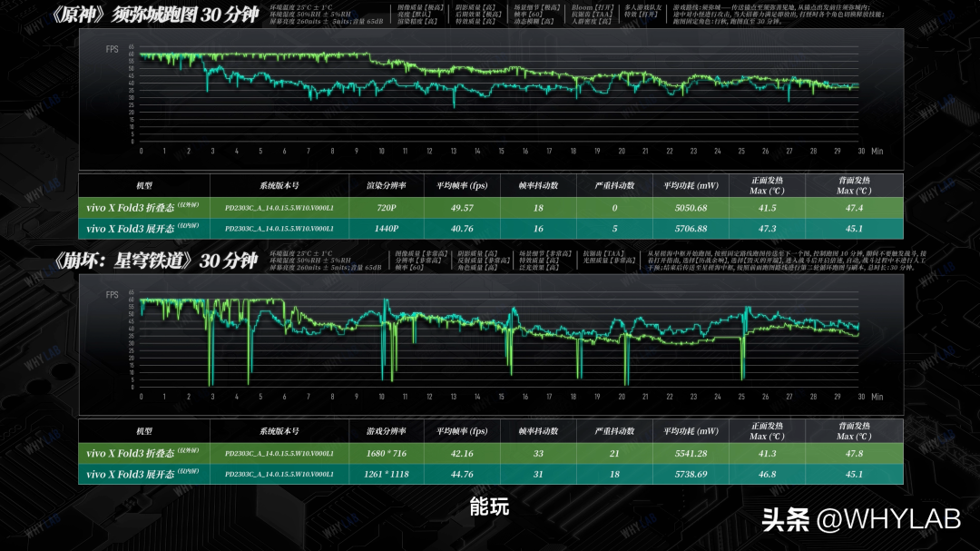Screen dimensions: 980x551
Task: Select the 能玩 caption at the bottom
Action: click(489, 507)
